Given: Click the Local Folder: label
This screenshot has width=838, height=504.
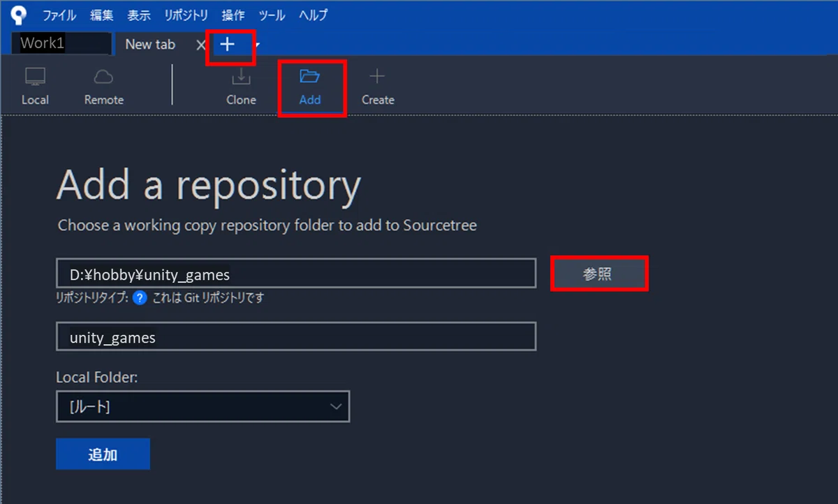Looking at the screenshot, I should click(x=97, y=377).
